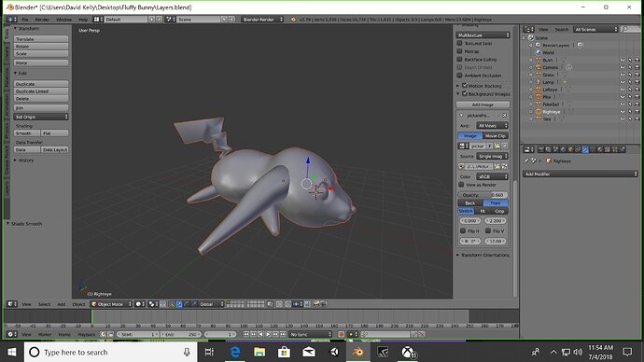Remove the pickarefre background image via X
This screenshot has width=644, height=362.
click(504, 116)
